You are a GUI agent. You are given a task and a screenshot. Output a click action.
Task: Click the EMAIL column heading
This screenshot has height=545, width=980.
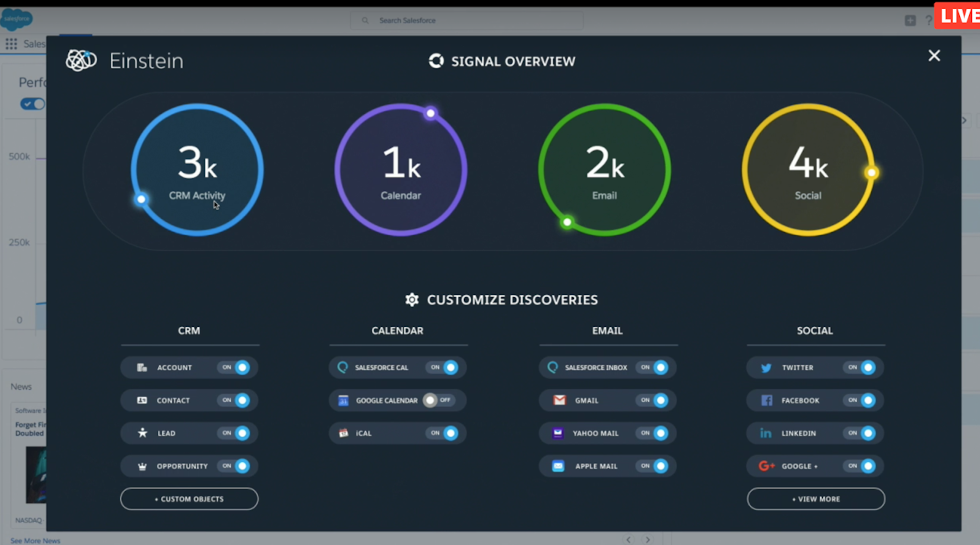(x=607, y=331)
